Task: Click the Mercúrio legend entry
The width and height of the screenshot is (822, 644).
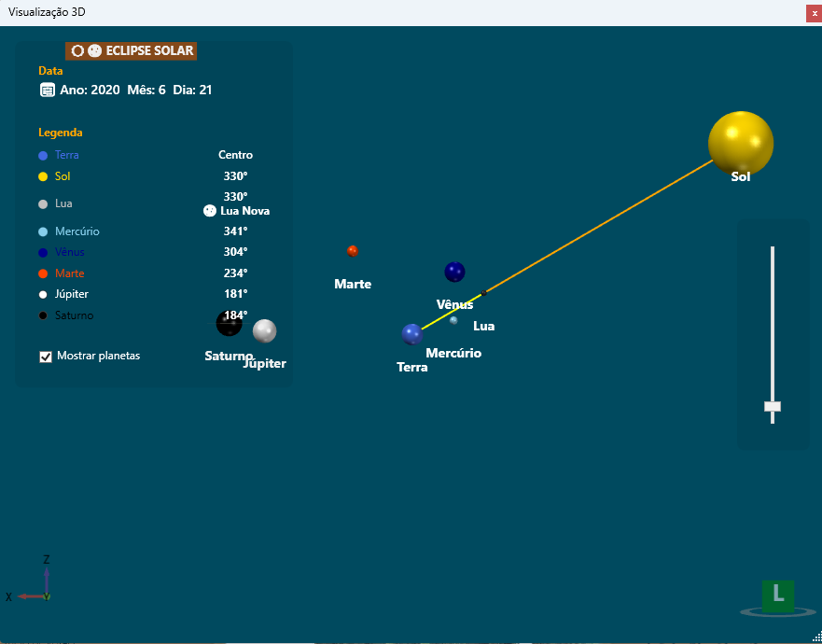Action: (77, 231)
